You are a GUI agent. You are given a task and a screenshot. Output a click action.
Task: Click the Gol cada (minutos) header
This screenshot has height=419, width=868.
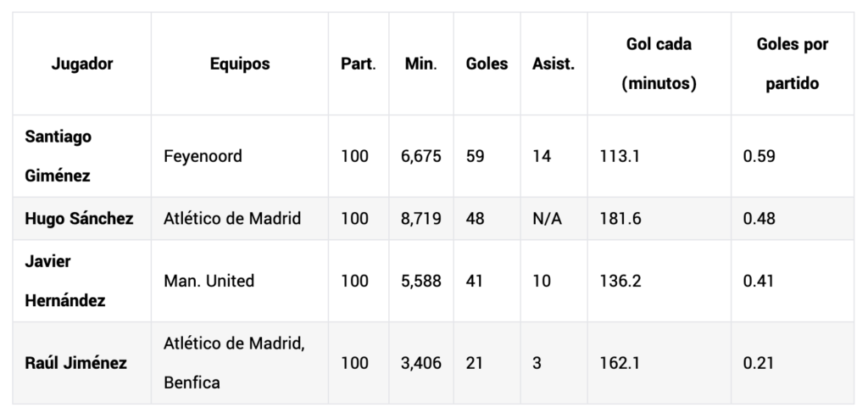(x=659, y=64)
